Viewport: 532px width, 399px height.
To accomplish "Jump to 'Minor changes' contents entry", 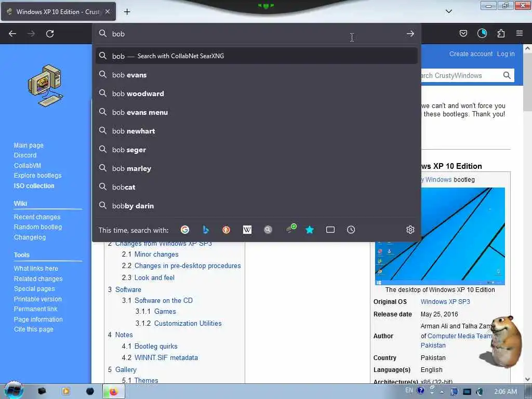I will pyautogui.click(x=156, y=255).
